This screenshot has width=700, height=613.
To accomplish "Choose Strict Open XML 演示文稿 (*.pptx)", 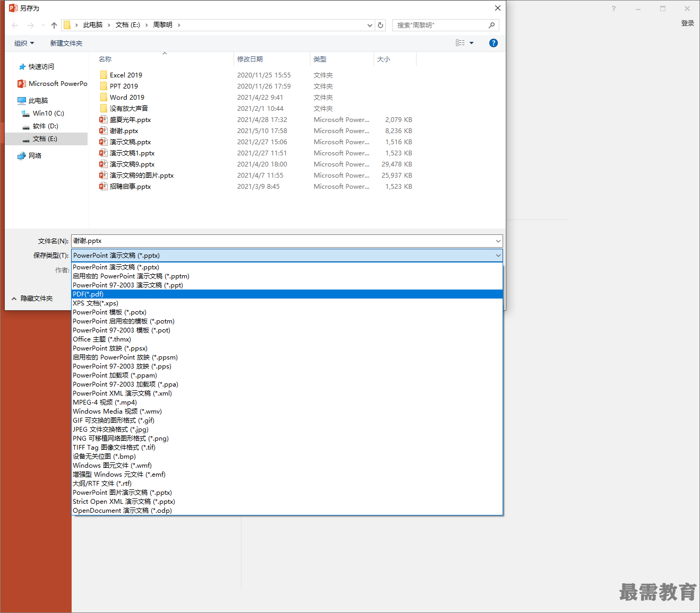I will pyautogui.click(x=287, y=501).
